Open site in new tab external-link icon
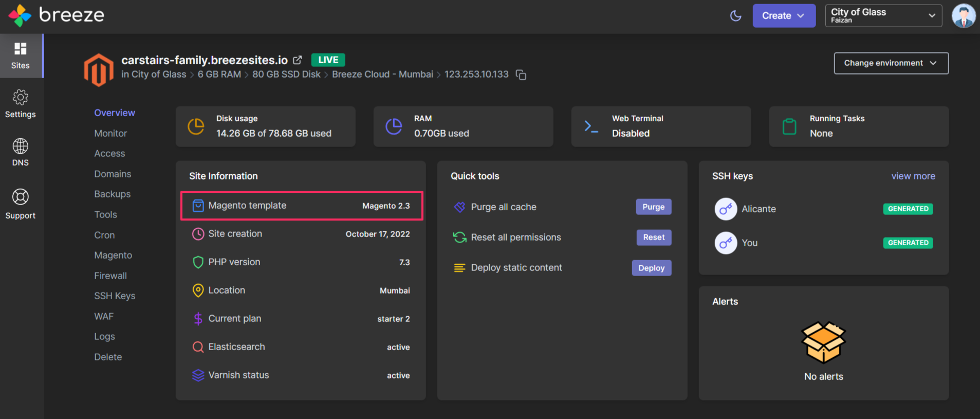 click(298, 60)
